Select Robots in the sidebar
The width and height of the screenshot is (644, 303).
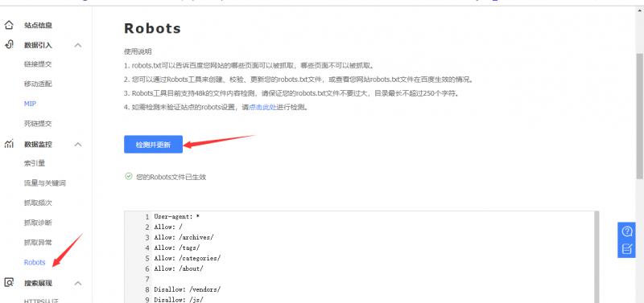pos(35,262)
